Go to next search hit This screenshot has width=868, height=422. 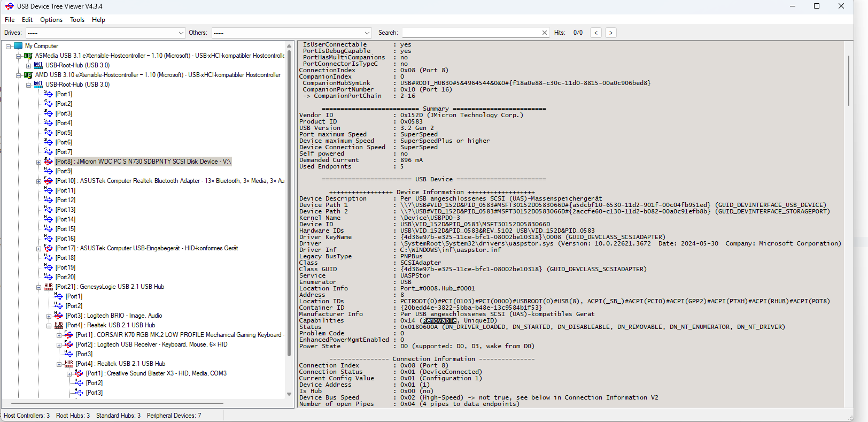tap(611, 33)
